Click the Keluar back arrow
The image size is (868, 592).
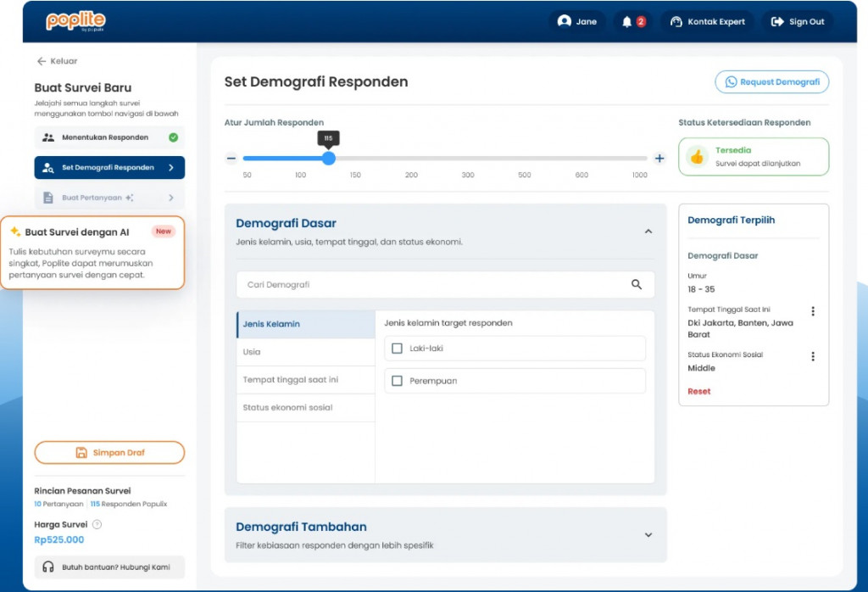click(42, 61)
